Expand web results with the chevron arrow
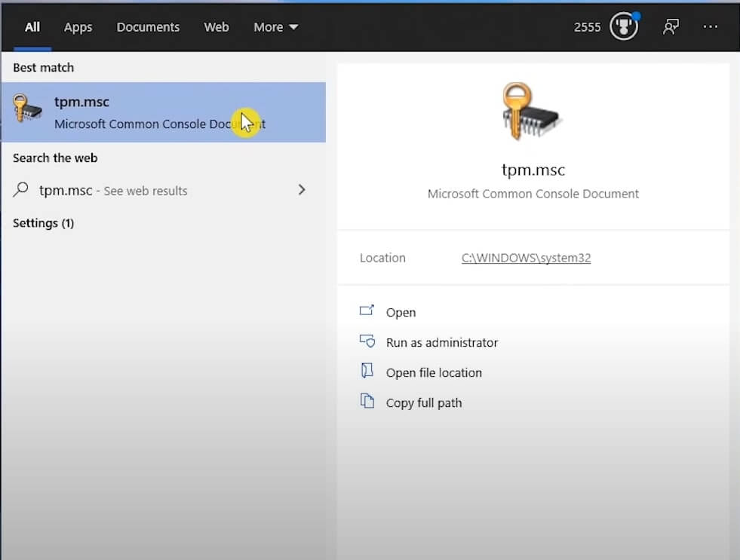Screen dimensions: 740x560 click(302, 190)
